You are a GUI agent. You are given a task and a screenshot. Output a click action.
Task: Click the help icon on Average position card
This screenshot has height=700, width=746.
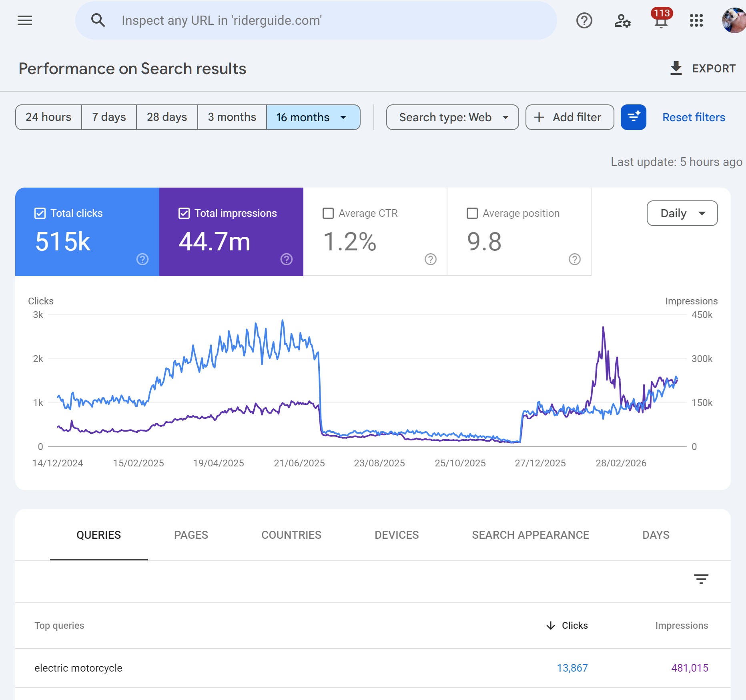(x=574, y=259)
